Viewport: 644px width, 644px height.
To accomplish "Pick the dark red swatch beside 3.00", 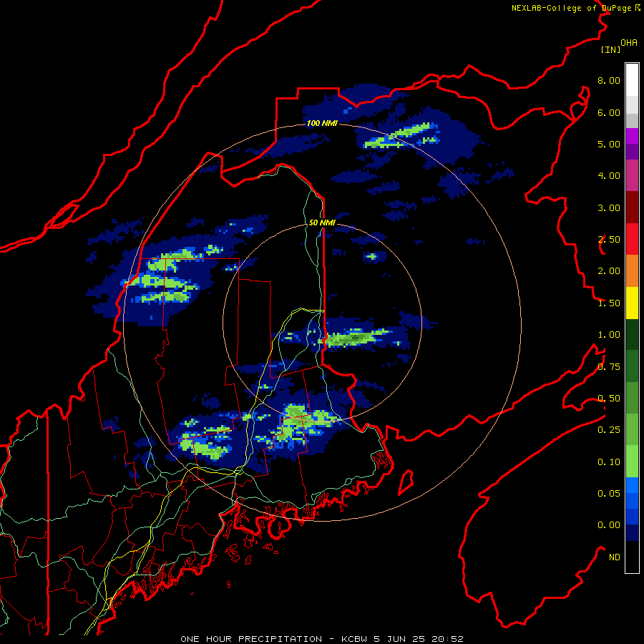I will 632,208.
